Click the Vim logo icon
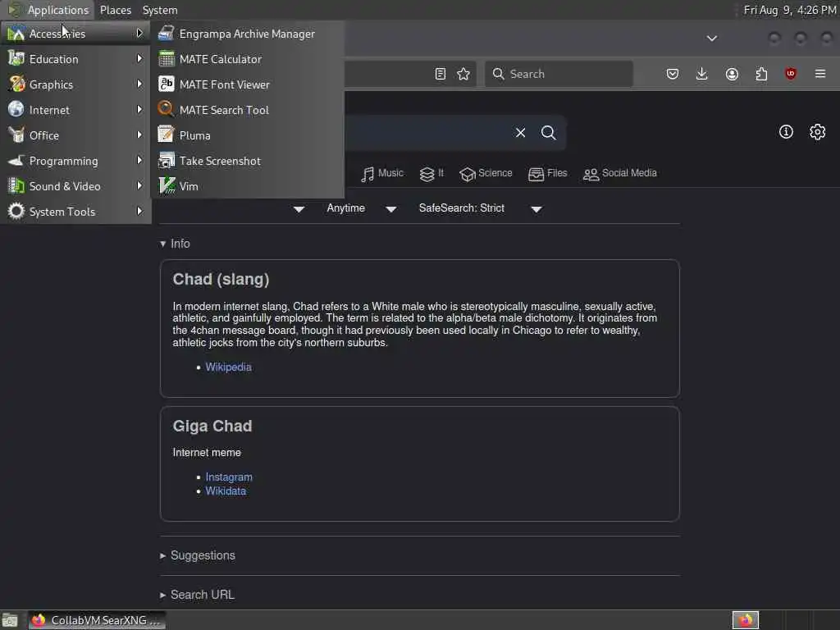This screenshot has height=630, width=840. 166,186
